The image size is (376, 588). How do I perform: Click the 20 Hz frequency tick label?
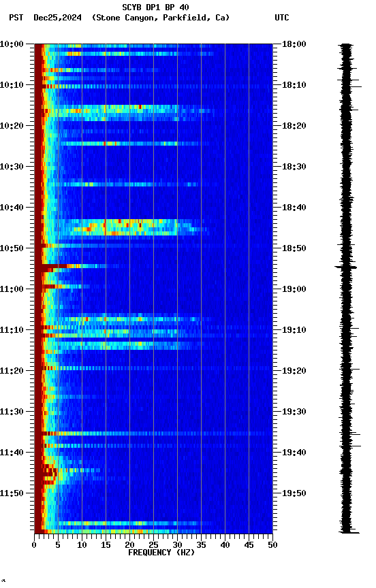(x=129, y=546)
